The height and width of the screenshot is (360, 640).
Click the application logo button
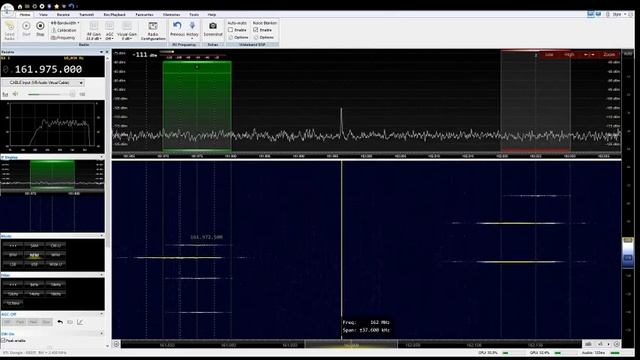[x=7, y=8]
